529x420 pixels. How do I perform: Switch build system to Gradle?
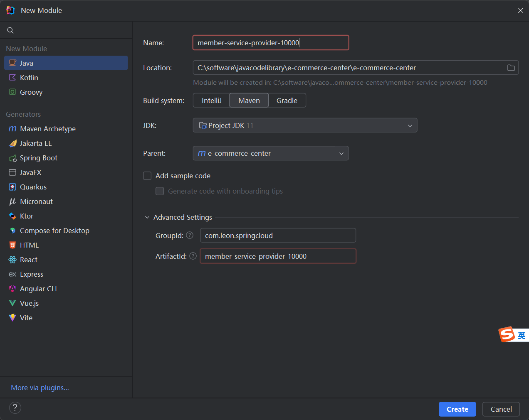pyautogui.click(x=287, y=101)
